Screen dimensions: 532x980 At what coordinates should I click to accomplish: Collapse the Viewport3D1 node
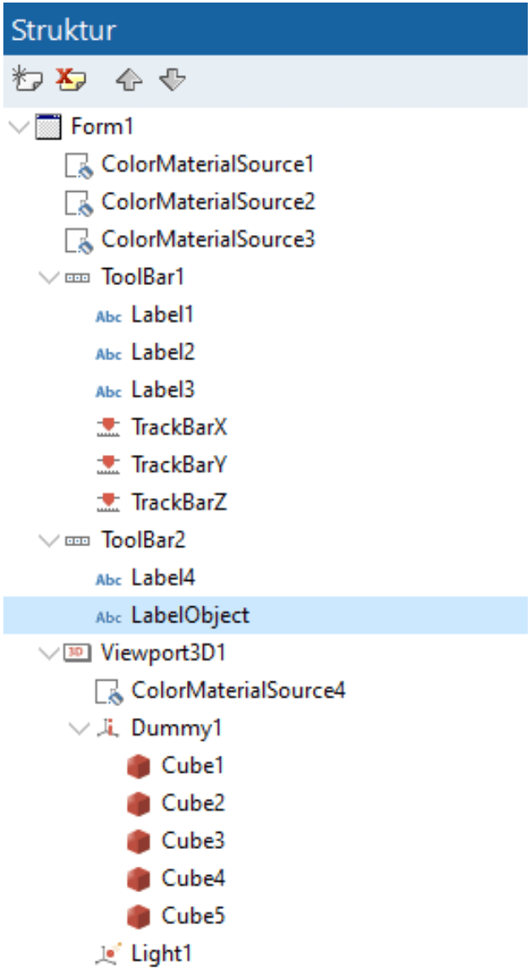[x=49, y=653]
